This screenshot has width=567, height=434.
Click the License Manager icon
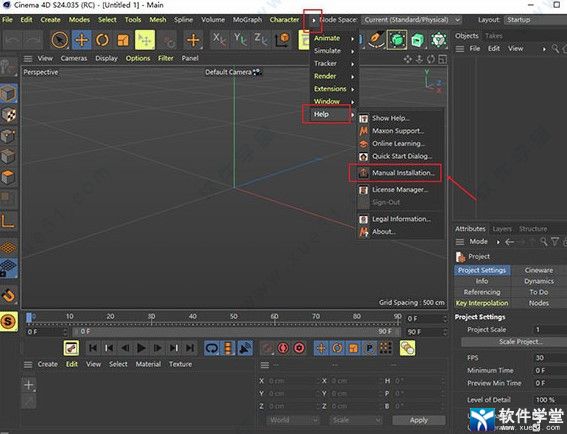click(363, 190)
